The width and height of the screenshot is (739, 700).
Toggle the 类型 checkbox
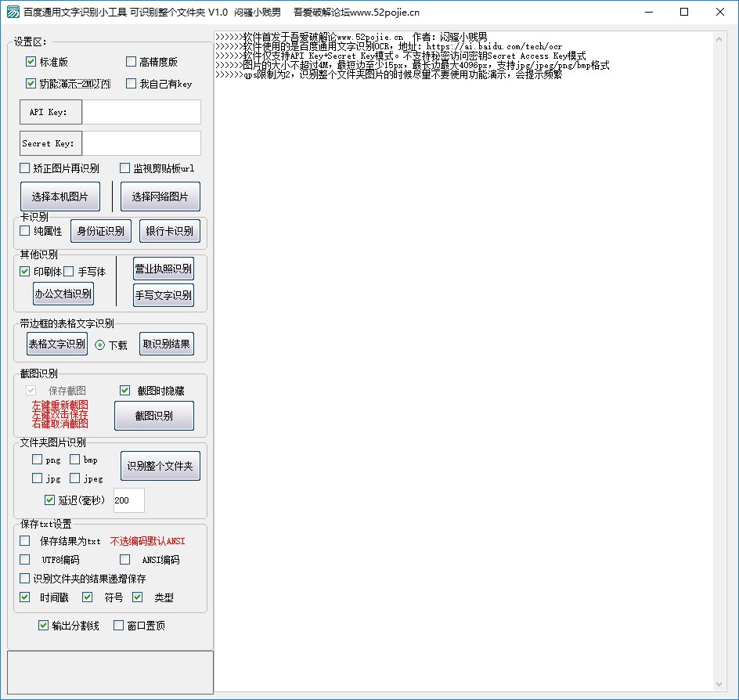138,597
